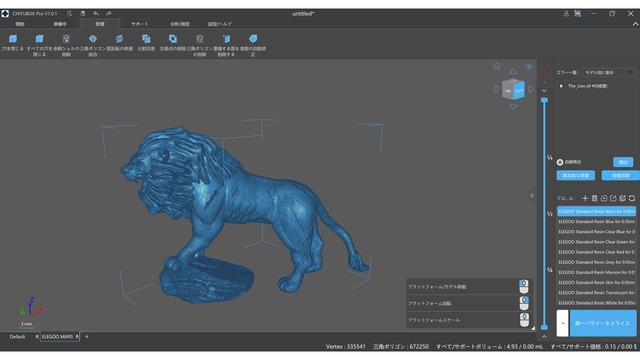Image resolution: width=640 pixels, height=360 pixels.
Task: Rotate view with arrow right of view cube
Action: [530, 89]
